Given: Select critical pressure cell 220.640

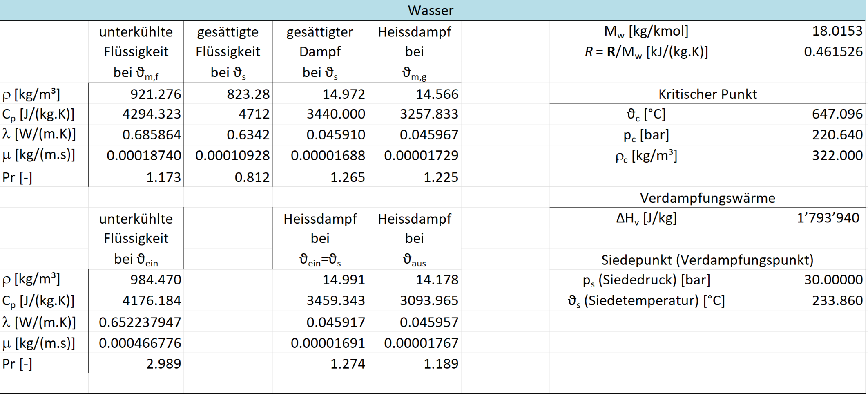Looking at the screenshot, I should (837, 135).
